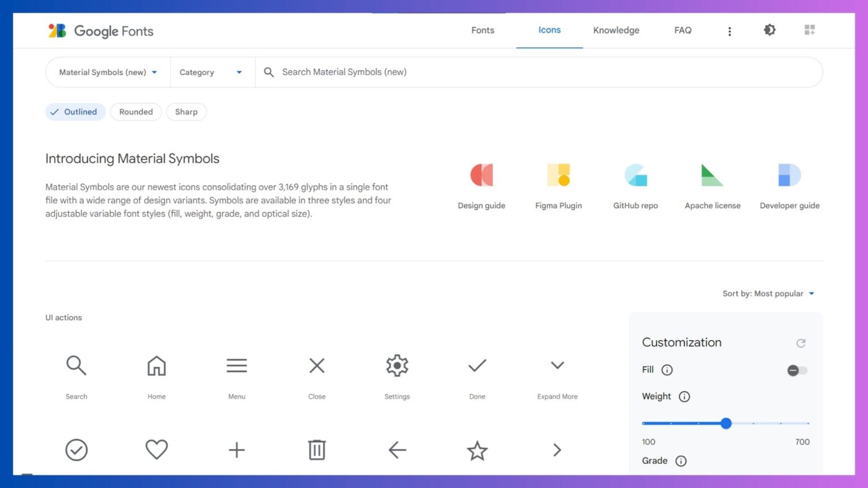Click the Delete trash icon
The image size is (868, 488).
point(316,450)
